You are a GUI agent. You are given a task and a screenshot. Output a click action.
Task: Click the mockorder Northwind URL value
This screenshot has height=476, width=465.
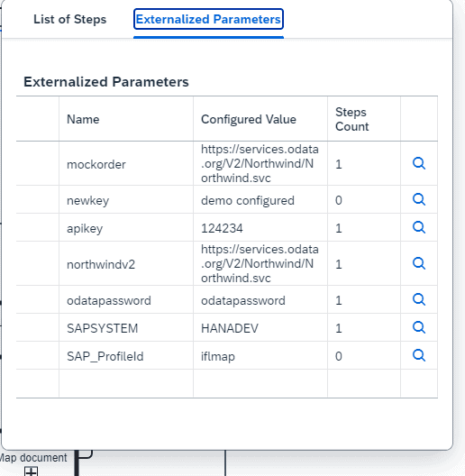pyautogui.click(x=260, y=164)
